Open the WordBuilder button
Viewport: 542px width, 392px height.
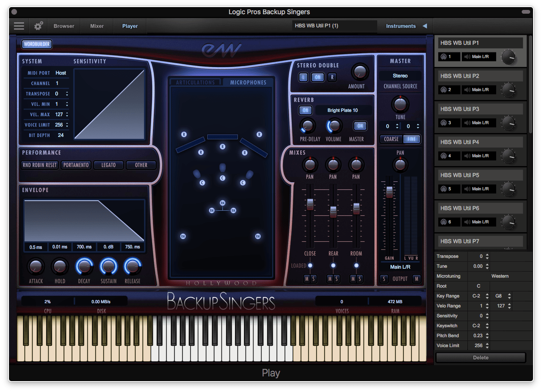coord(37,44)
